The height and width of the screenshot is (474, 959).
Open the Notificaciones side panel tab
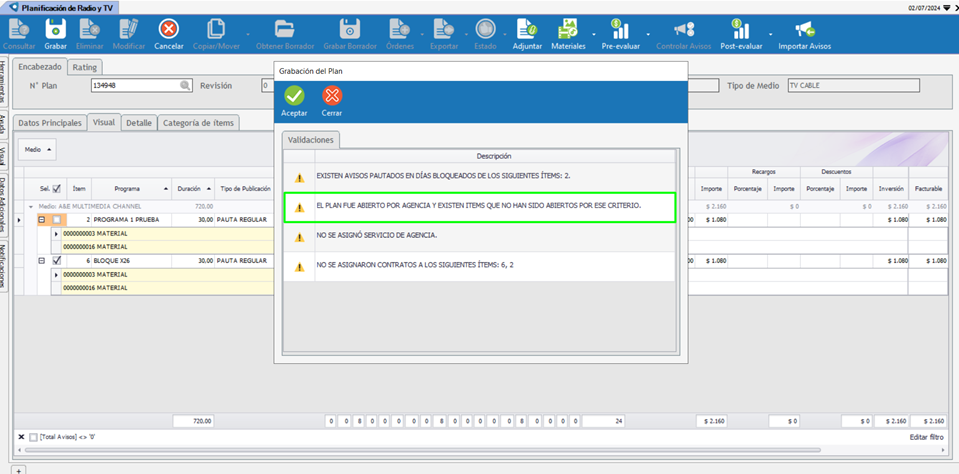coord(4,265)
